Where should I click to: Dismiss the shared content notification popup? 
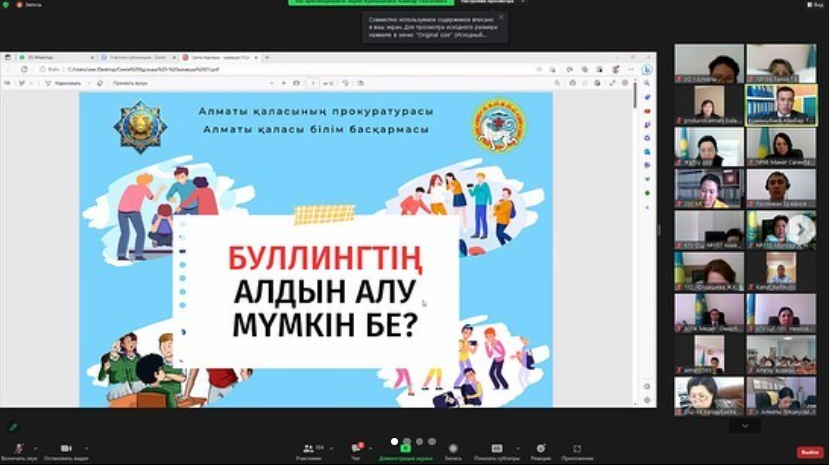(x=501, y=17)
